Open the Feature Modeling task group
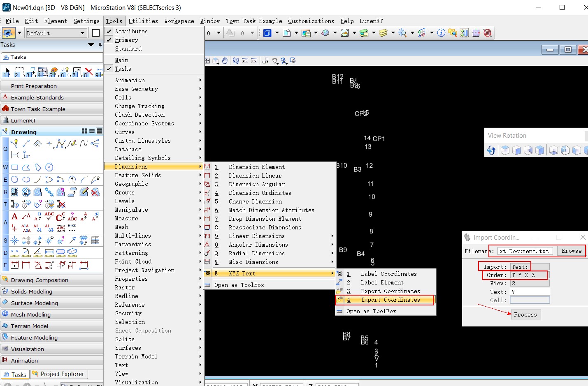The height and width of the screenshot is (386, 588). tap(52, 337)
